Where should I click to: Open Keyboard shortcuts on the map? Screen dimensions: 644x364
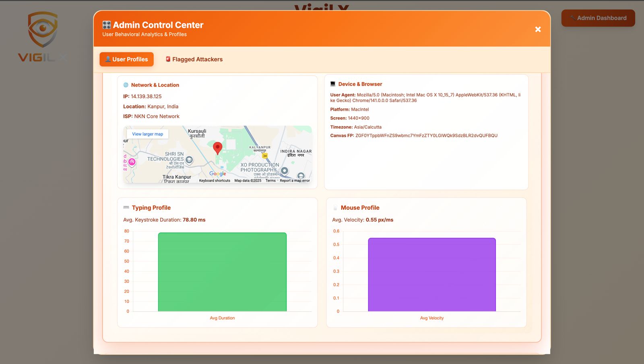point(215,181)
